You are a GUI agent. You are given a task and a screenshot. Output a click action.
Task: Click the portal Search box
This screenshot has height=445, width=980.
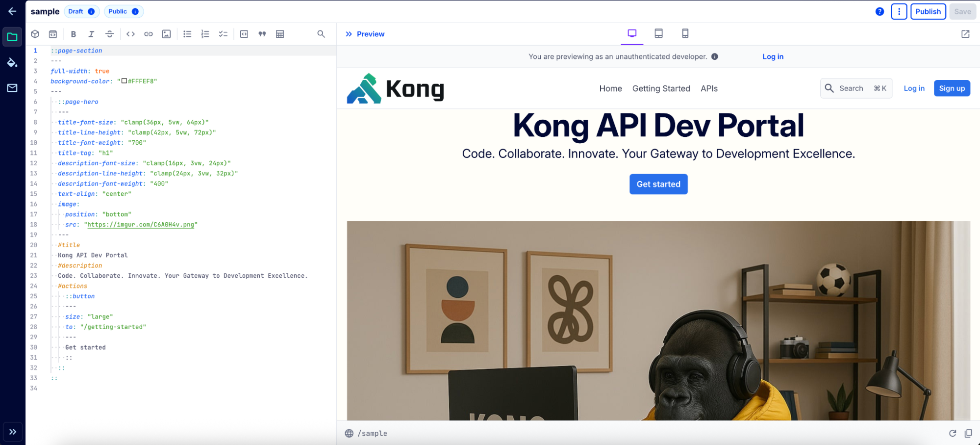pos(855,88)
